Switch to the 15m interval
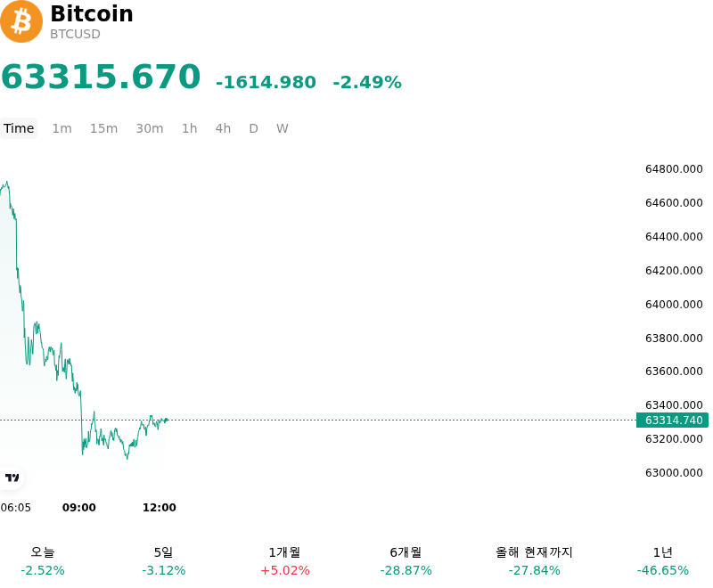This screenshot has width=713, height=588. (x=103, y=128)
